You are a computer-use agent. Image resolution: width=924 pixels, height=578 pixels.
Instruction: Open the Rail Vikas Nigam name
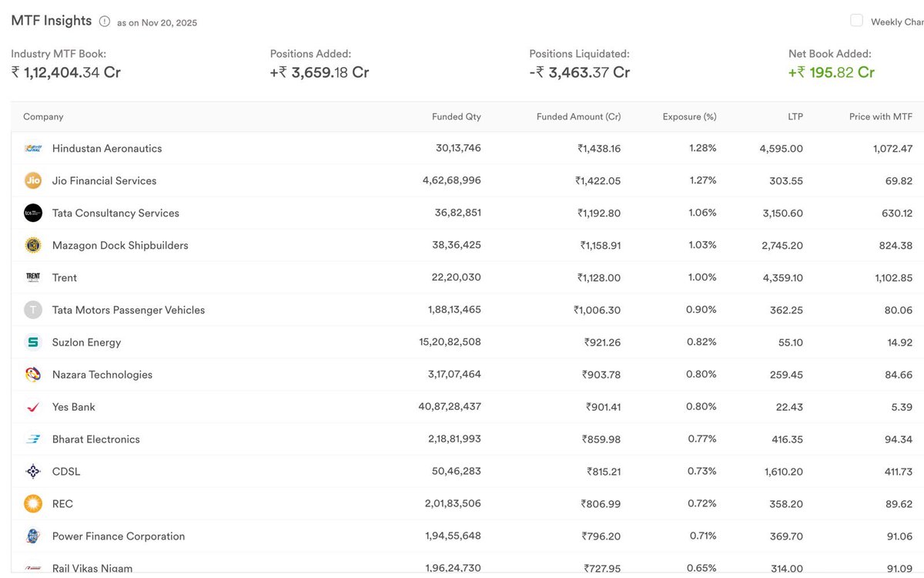[x=92, y=569]
